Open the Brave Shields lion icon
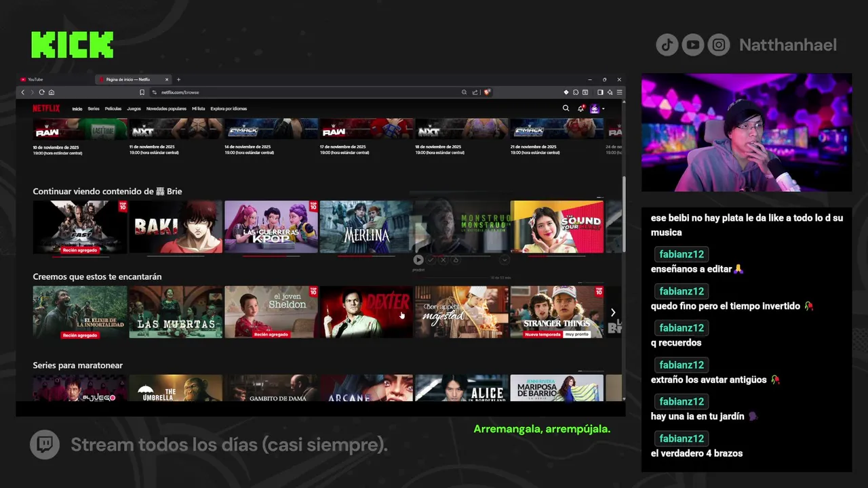868x488 pixels. coord(487,92)
